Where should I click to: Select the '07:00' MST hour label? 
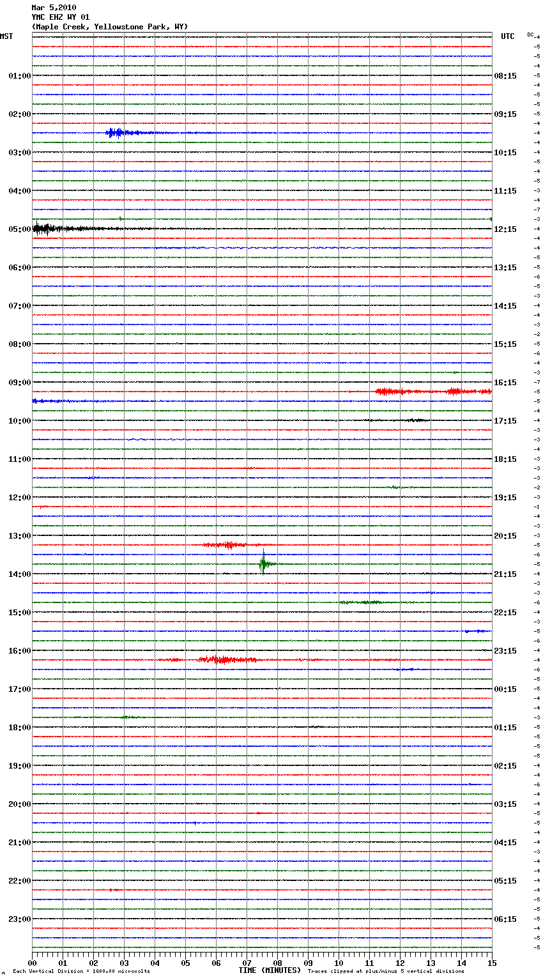(x=20, y=306)
